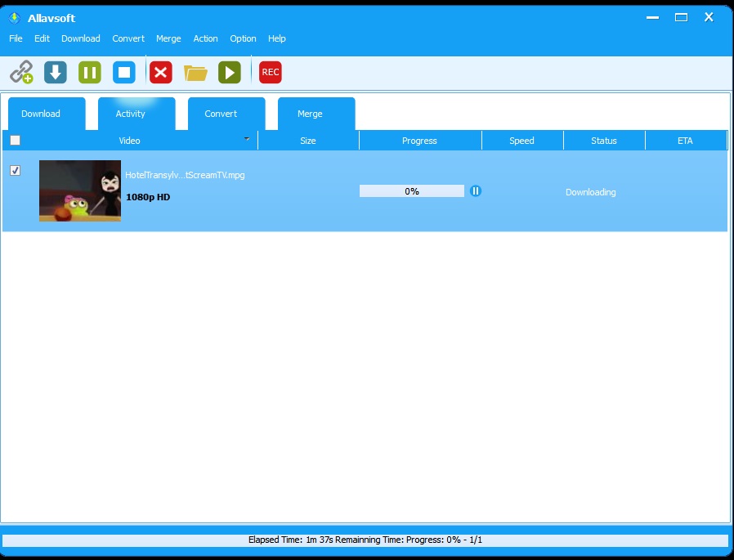The image size is (734, 560).
Task: Switch to the Download tab
Action: [47, 114]
